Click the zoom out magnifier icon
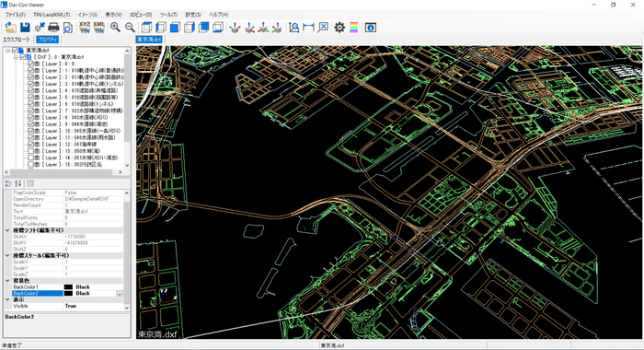Image resolution: width=644 pixels, height=350 pixels. [130, 27]
